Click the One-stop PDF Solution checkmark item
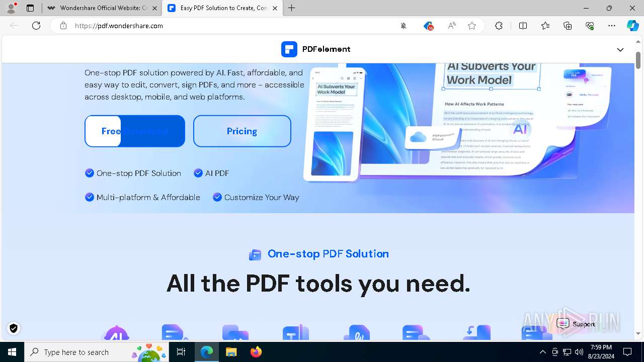The image size is (644, 362). click(x=133, y=173)
